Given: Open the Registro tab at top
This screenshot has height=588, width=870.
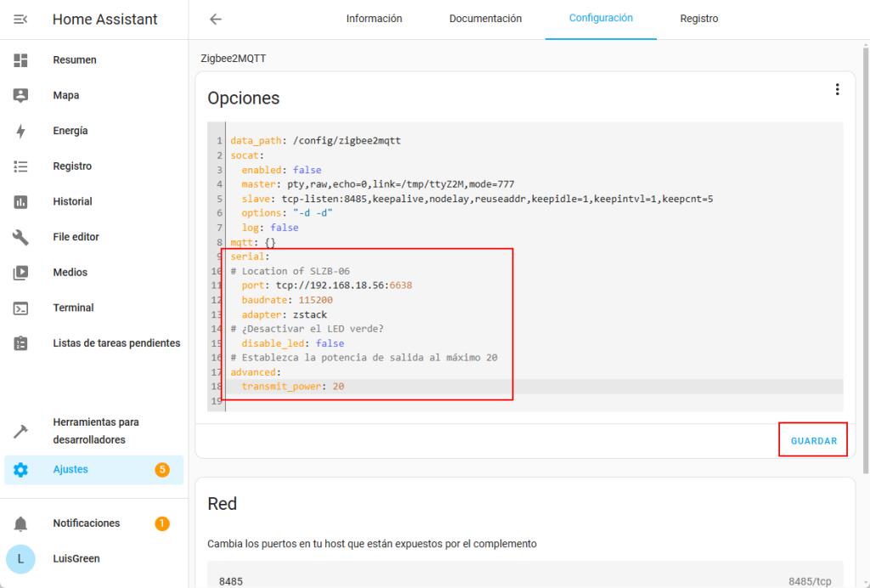Looking at the screenshot, I should 698,19.
